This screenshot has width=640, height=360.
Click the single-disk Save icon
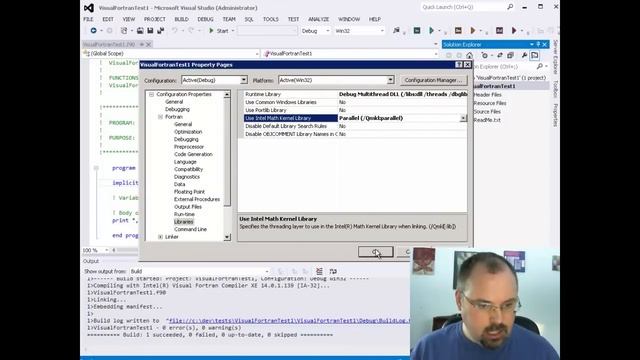tap(150, 31)
